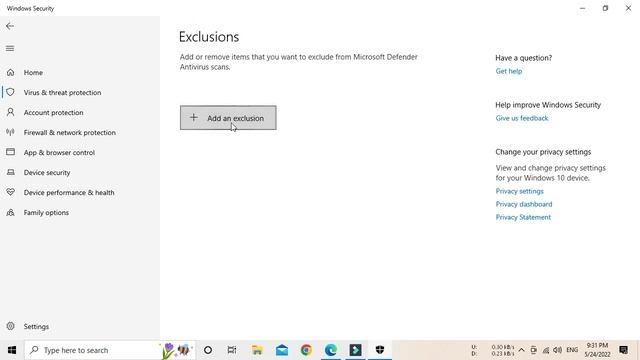Open network status tray icon
This screenshot has height=360, width=640.
546,350
